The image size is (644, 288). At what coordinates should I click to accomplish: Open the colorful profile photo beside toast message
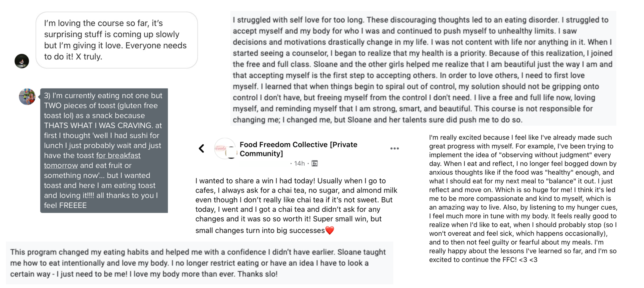pyautogui.click(x=27, y=97)
